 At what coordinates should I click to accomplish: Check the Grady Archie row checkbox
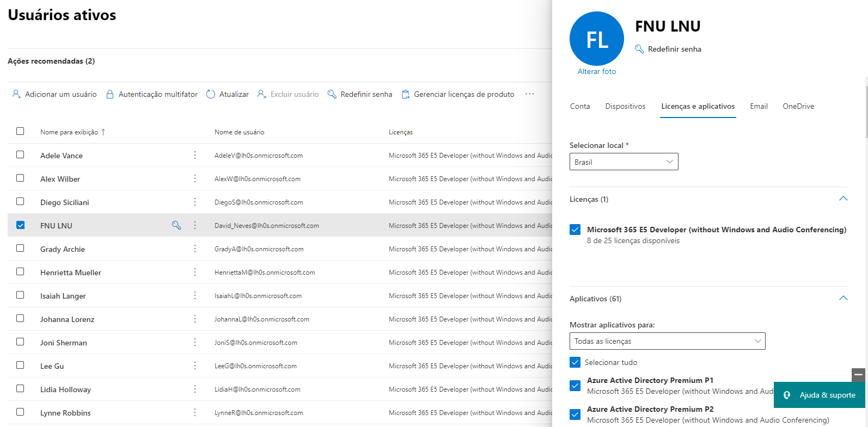pos(20,248)
